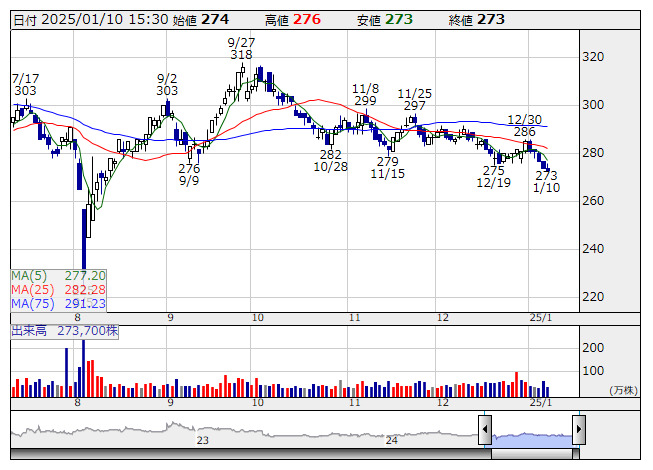653x470 pixels.
Task: Click the horizontal scrollbar thumb at bottom
Action: [532, 454]
